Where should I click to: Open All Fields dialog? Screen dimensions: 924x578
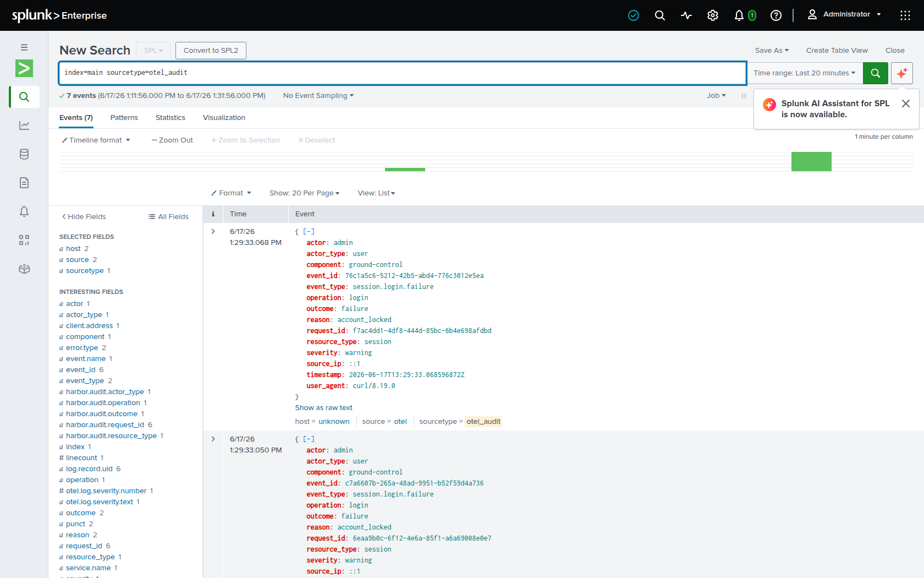pyautogui.click(x=168, y=217)
